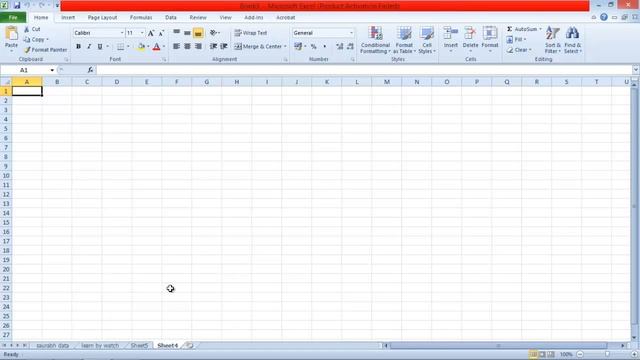Screen dimensions: 640x360
Task: Click the Cell Styles icon
Action: pos(427,33)
